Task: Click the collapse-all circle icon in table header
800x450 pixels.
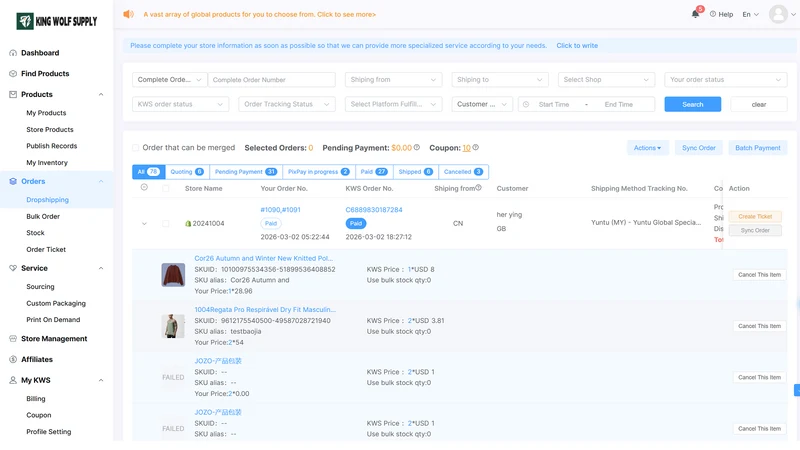Action: coord(144,188)
